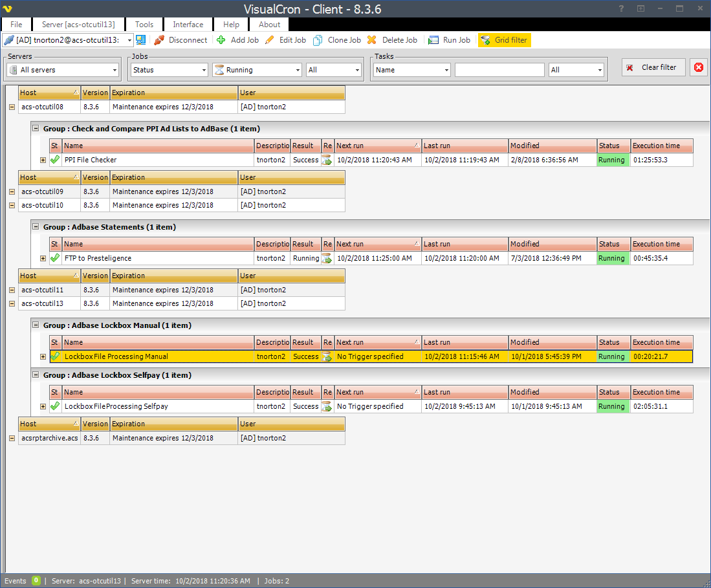Collapse the acs-otcutil08 host row

pos(12,107)
